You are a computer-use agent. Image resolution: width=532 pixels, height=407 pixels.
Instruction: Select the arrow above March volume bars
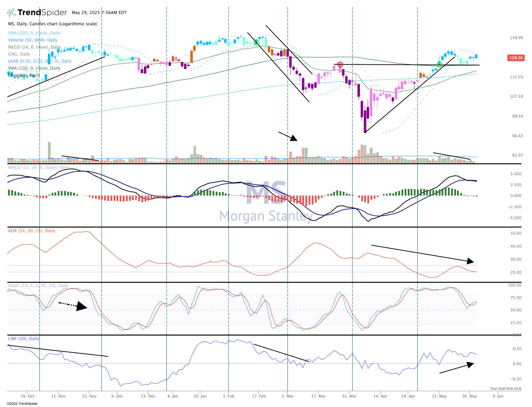pyautogui.click(x=288, y=136)
